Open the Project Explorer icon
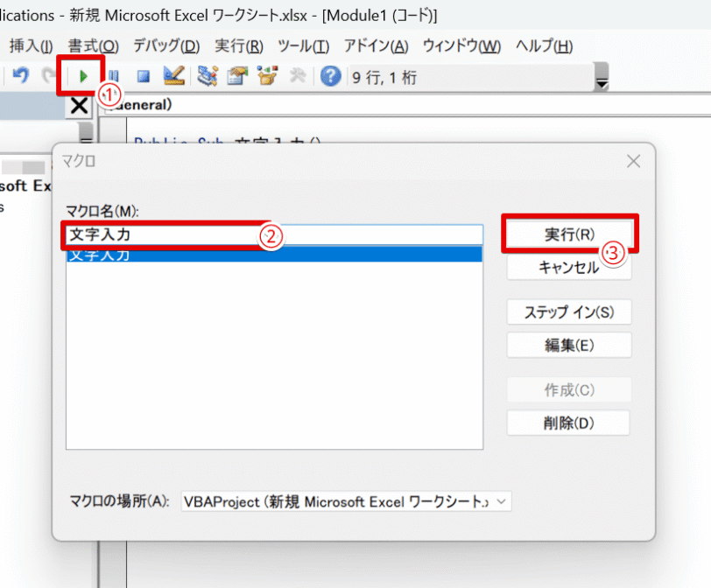 207,76
